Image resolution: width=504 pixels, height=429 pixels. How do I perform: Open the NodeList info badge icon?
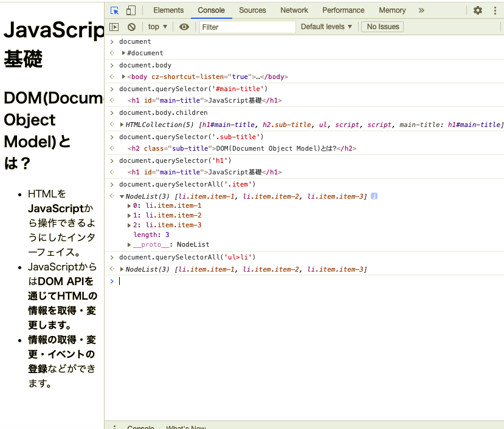click(374, 196)
